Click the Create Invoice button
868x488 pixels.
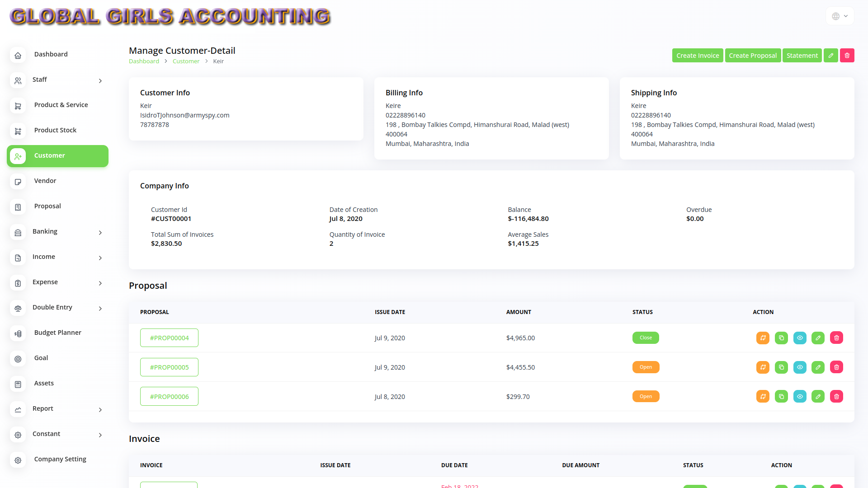coord(698,56)
